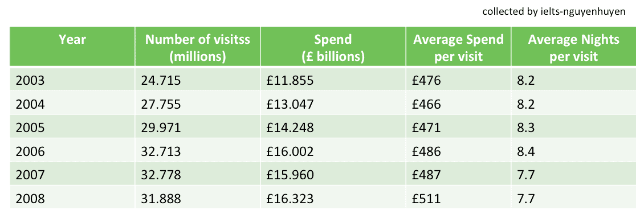This screenshot has width=644, height=214.
Task: Click the 8.4 average nights cell
Action: 573,151
